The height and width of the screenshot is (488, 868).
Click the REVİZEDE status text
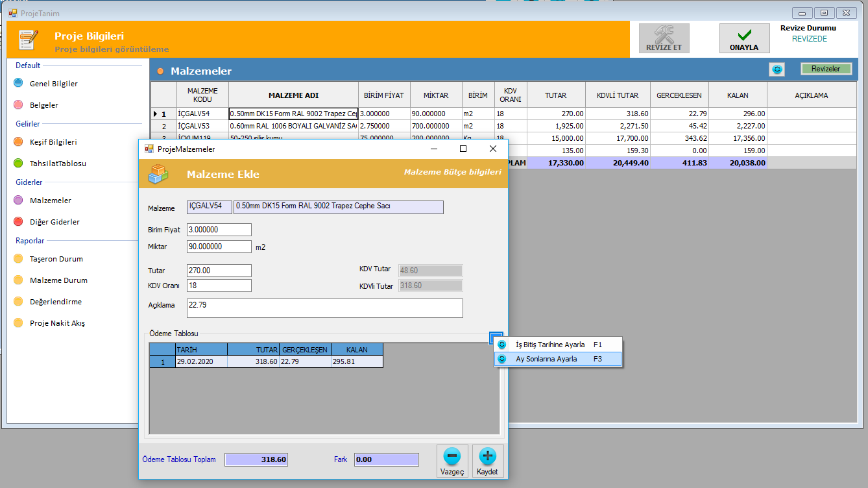810,39
